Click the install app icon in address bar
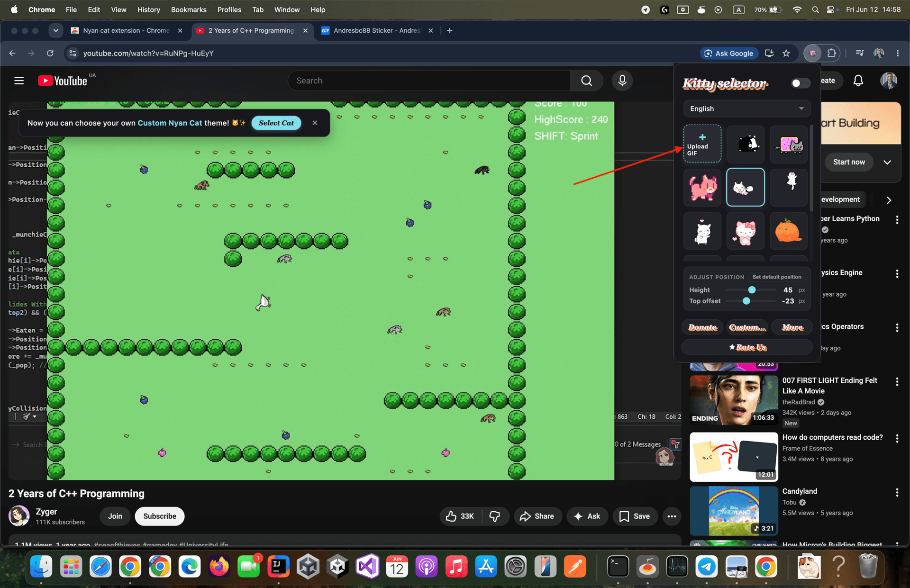The height and width of the screenshot is (588, 910). pyautogui.click(x=769, y=53)
